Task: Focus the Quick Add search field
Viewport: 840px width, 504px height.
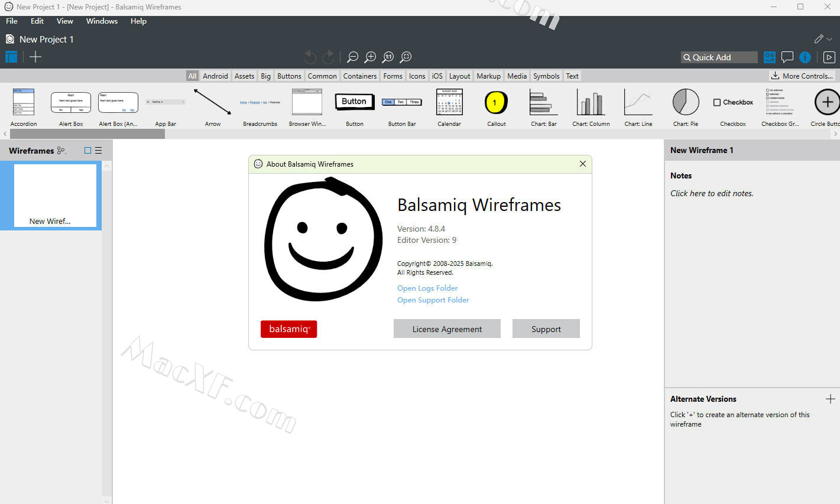Action: [719, 57]
